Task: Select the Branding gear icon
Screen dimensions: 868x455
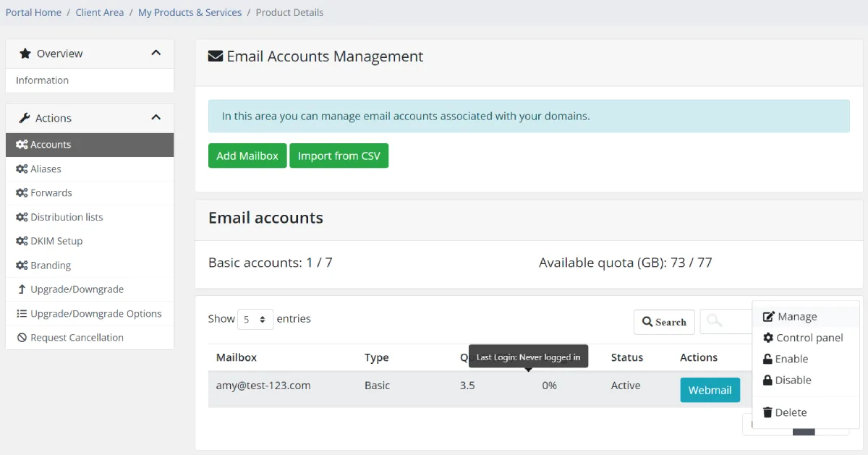Action: (x=22, y=265)
